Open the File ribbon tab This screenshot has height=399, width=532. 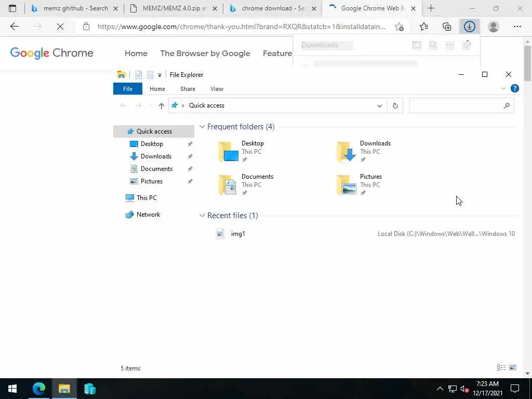pyautogui.click(x=128, y=89)
